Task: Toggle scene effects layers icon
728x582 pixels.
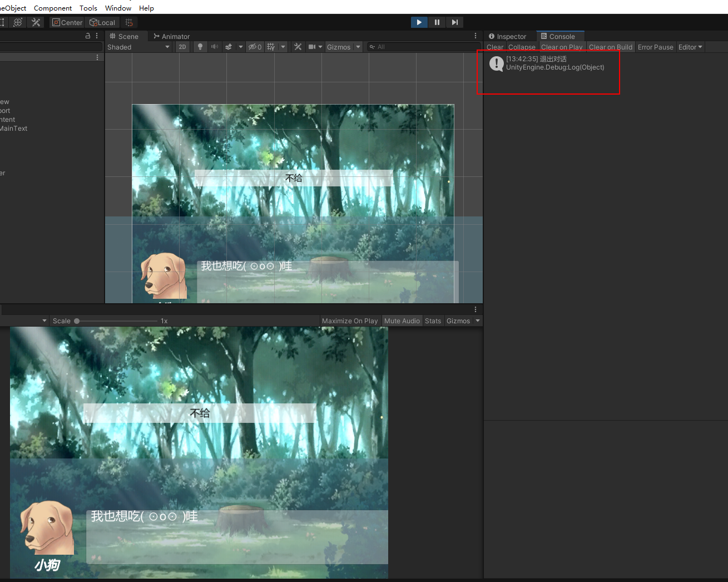Action: [x=229, y=47]
